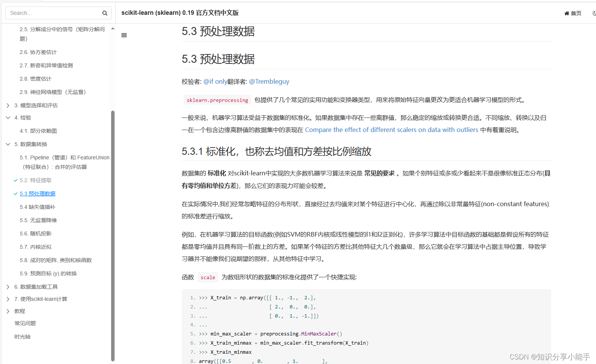Click the checkmark icon beside 5.3 预处理数据

coord(16,194)
